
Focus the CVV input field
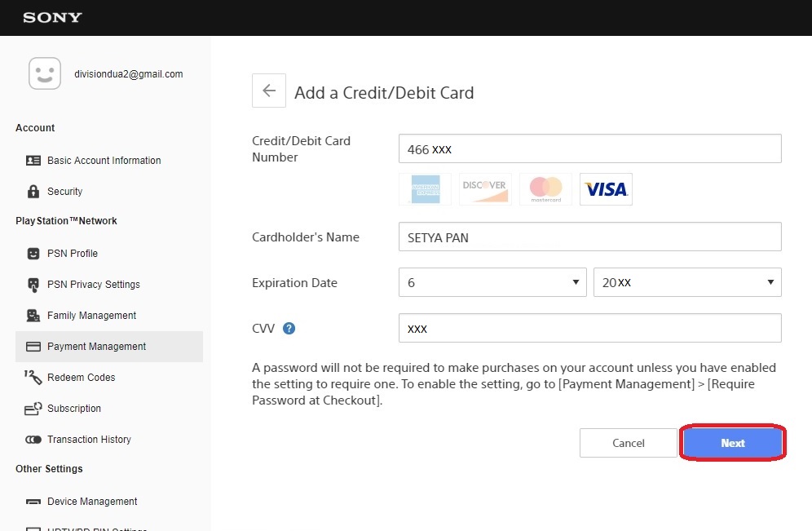(589, 328)
